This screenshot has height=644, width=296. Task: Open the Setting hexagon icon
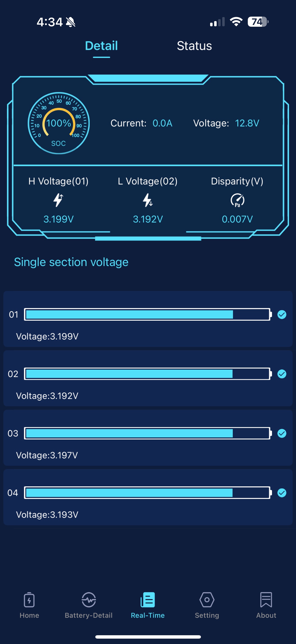pyautogui.click(x=207, y=600)
